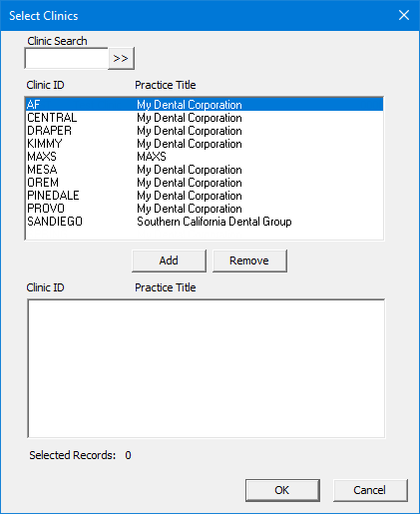
Task: Close the Select Clinics dialog
Action: coord(404,15)
